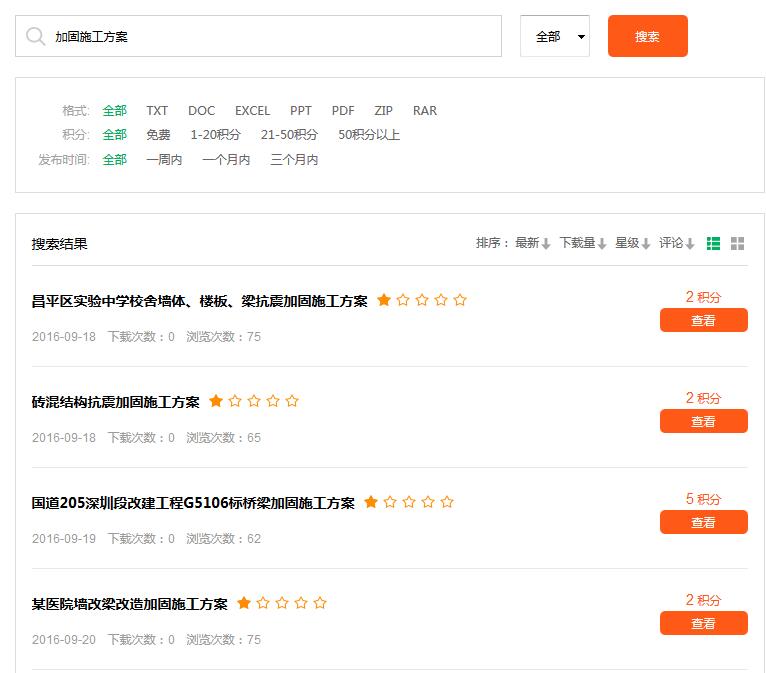Sort results by 最新 arrow

[x=546, y=244]
